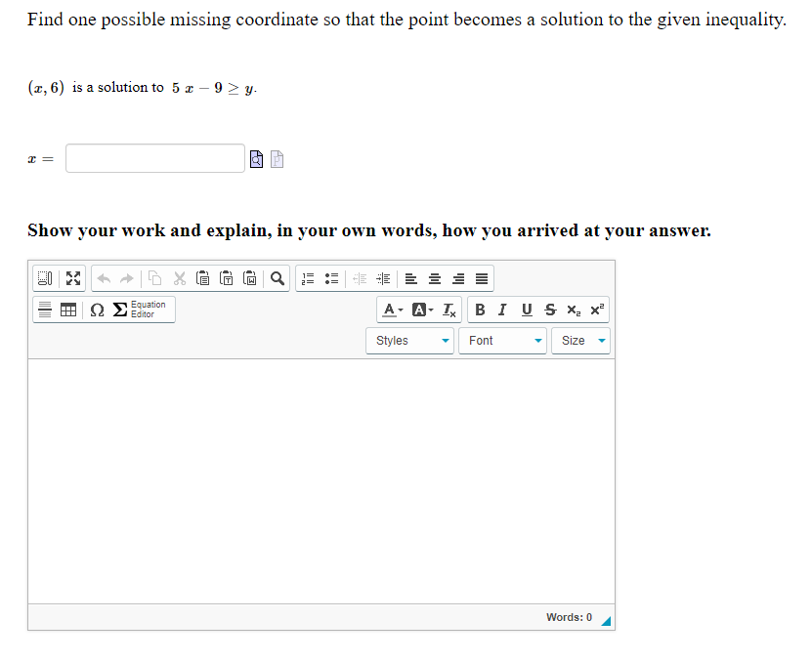Open the text color picker
The image size is (812, 662).
[x=391, y=309]
